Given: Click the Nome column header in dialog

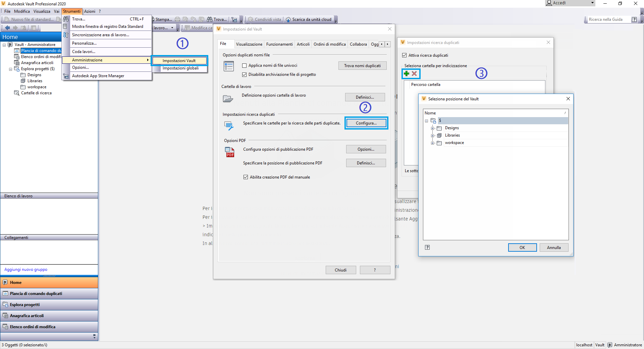Looking at the screenshot, I should click(x=496, y=113).
